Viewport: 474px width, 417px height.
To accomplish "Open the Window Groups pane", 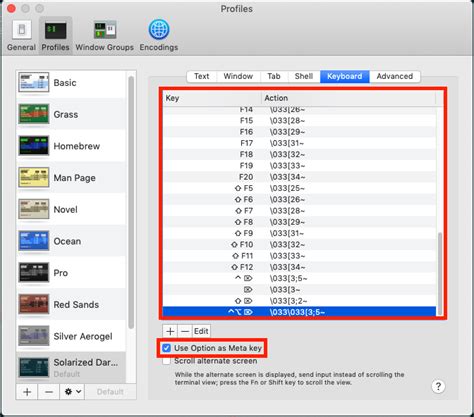I will coord(104,35).
